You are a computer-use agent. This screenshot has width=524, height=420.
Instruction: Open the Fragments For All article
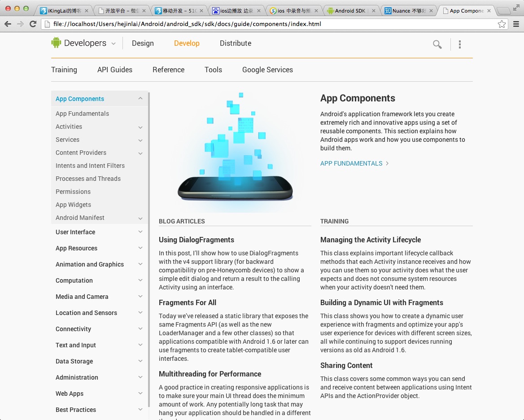tap(188, 302)
